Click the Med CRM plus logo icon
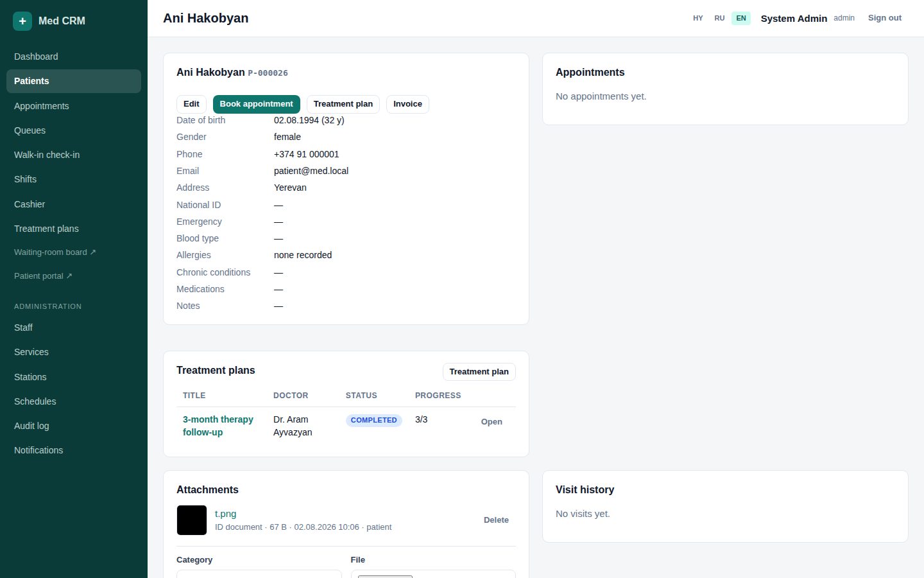This screenshot has height=578, width=924. (x=22, y=21)
